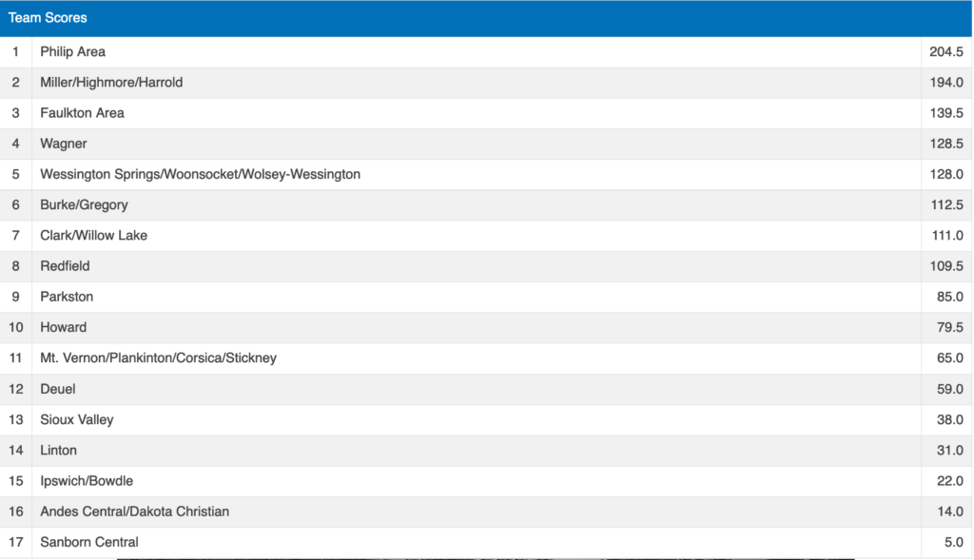Select the Parkston team row

[67, 297]
